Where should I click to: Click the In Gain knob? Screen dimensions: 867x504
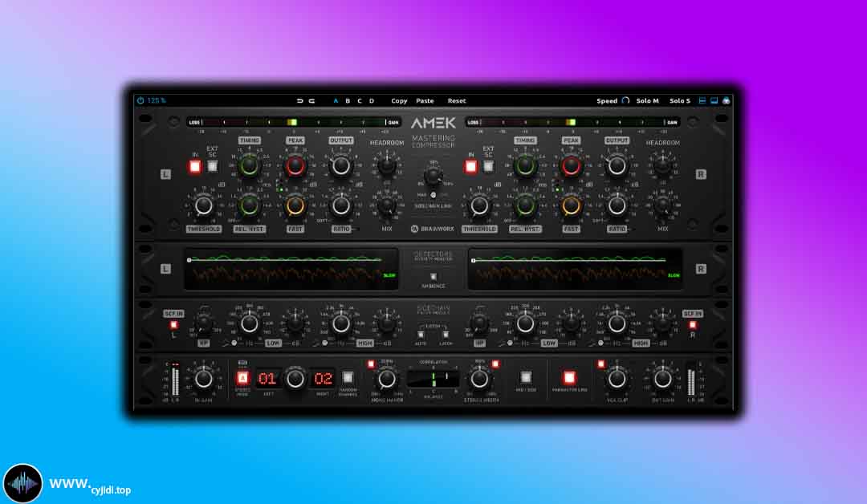point(203,379)
